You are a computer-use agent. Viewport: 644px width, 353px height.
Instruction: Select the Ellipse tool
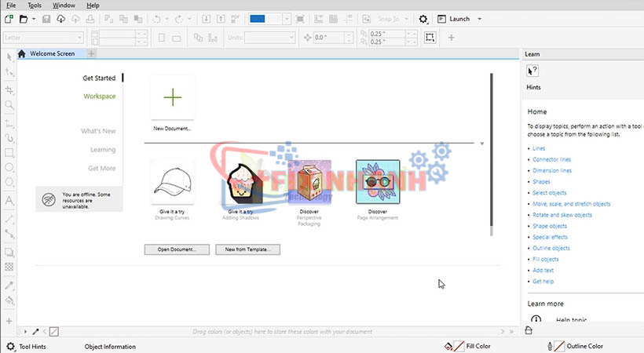(9, 167)
